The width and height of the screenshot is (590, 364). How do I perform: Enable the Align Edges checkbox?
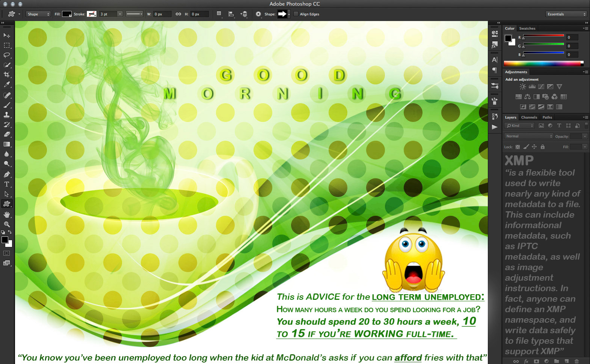coord(296,14)
